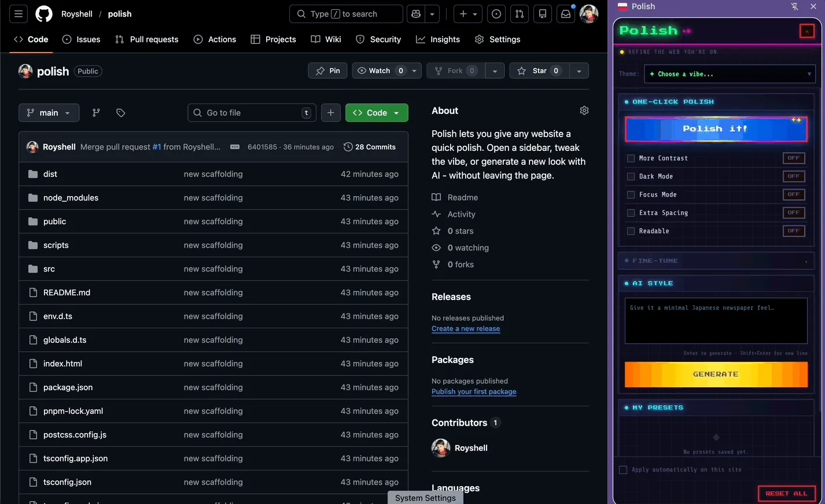This screenshot has width=825, height=504.
Task: Click the GitHub logo icon
Action: [x=43, y=13]
